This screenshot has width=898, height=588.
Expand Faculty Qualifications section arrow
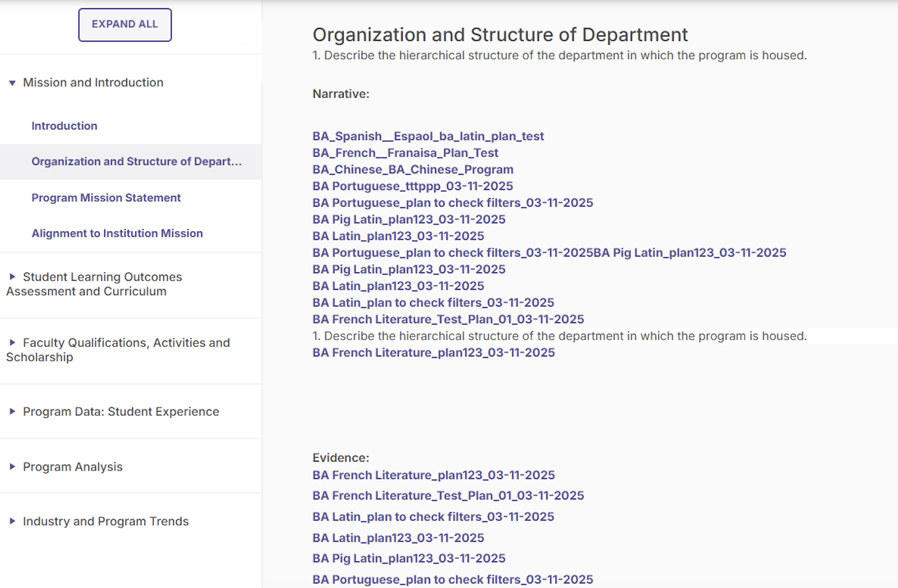point(13,343)
